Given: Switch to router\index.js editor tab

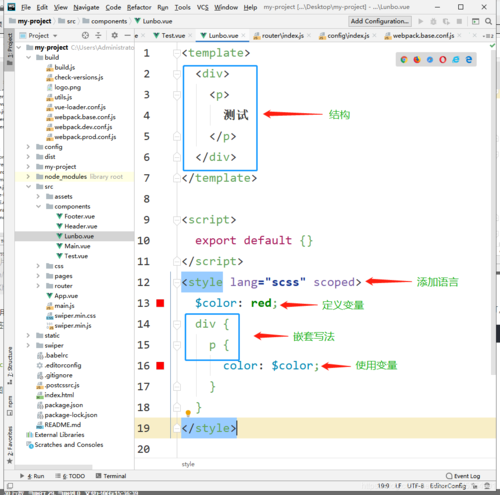Looking at the screenshot, I should coord(282,35).
